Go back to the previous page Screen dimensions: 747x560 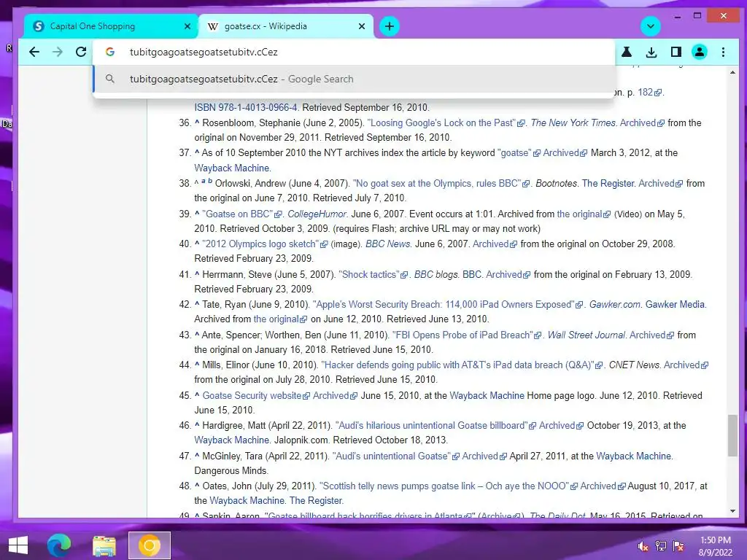pos(34,52)
